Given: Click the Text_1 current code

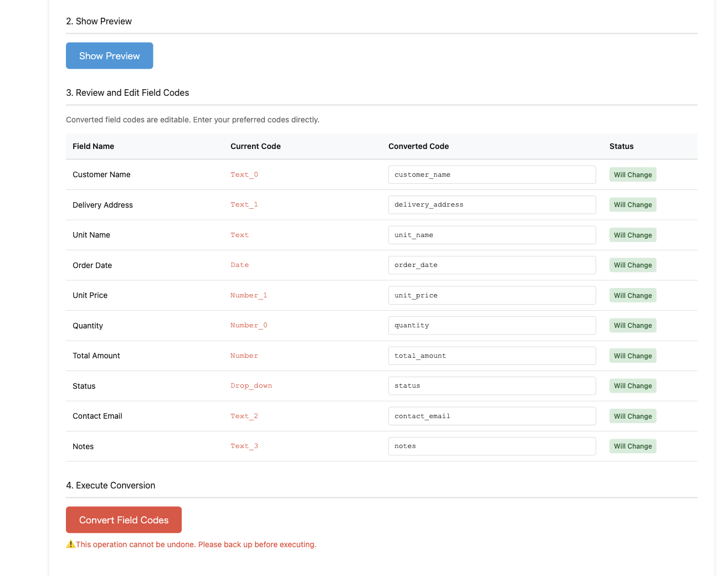Looking at the screenshot, I should click(244, 205).
